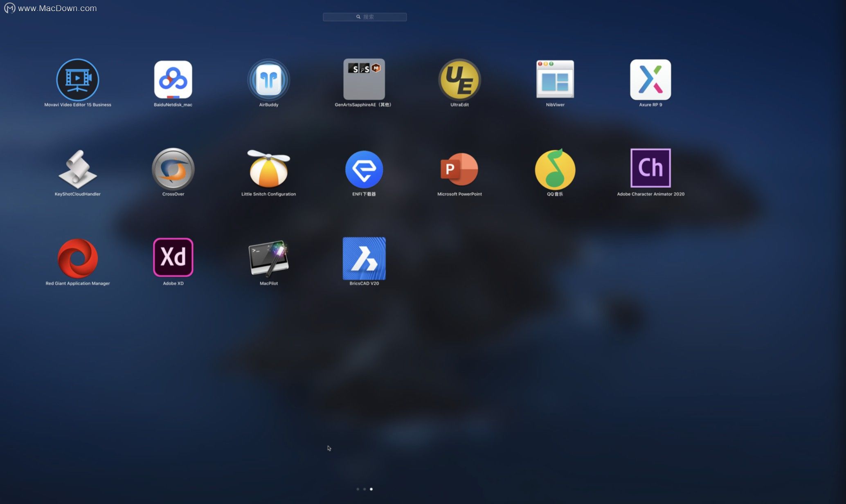Click the "NibViwer" label text
The width and height of the screenshot is (846, 504).
coord(555,105)
